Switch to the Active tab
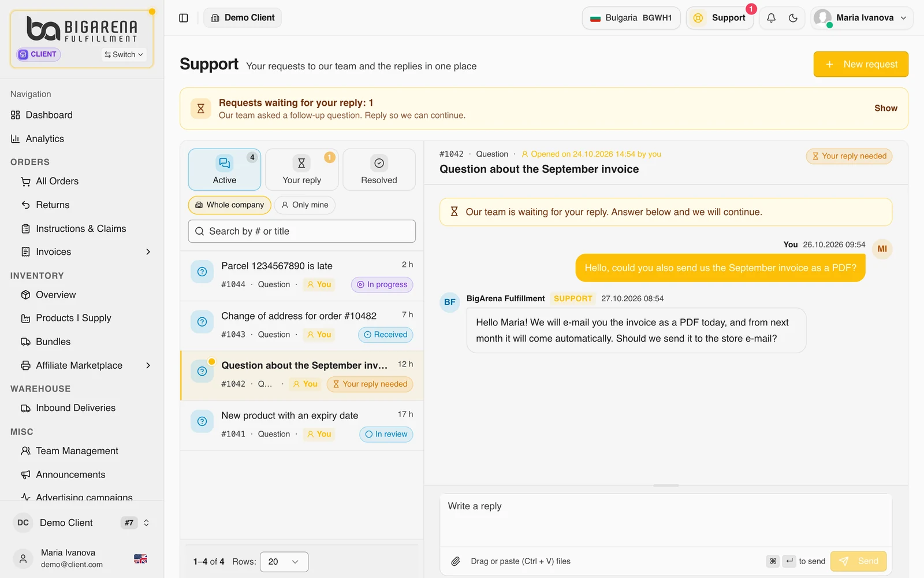924x578 pixels. point(225,170)
